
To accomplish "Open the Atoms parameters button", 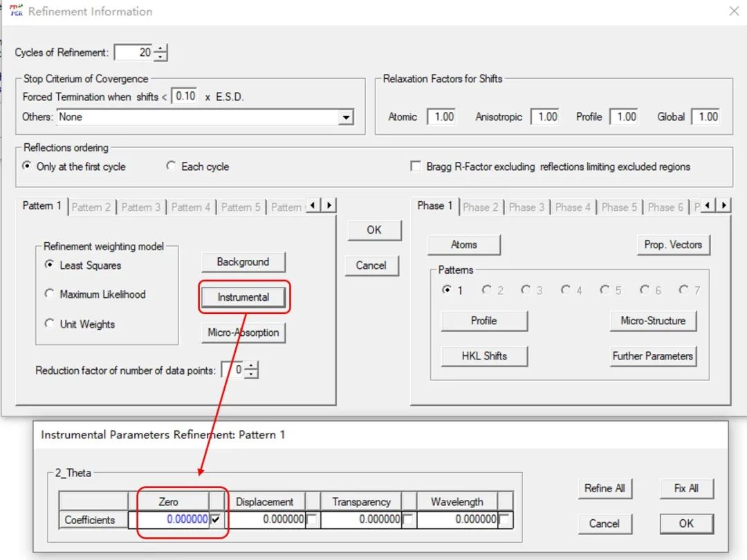I will 463,245.
